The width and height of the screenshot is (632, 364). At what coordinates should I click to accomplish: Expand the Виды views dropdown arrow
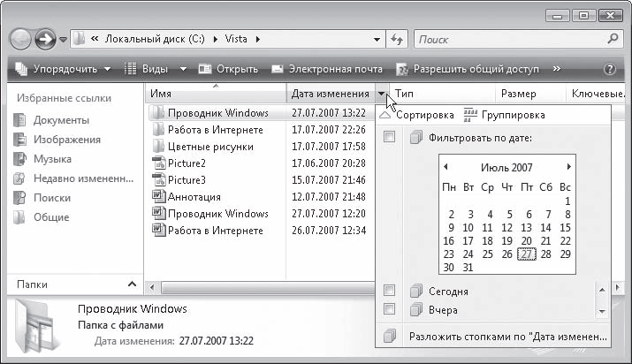pyautogui.click(x=184, y=69)
